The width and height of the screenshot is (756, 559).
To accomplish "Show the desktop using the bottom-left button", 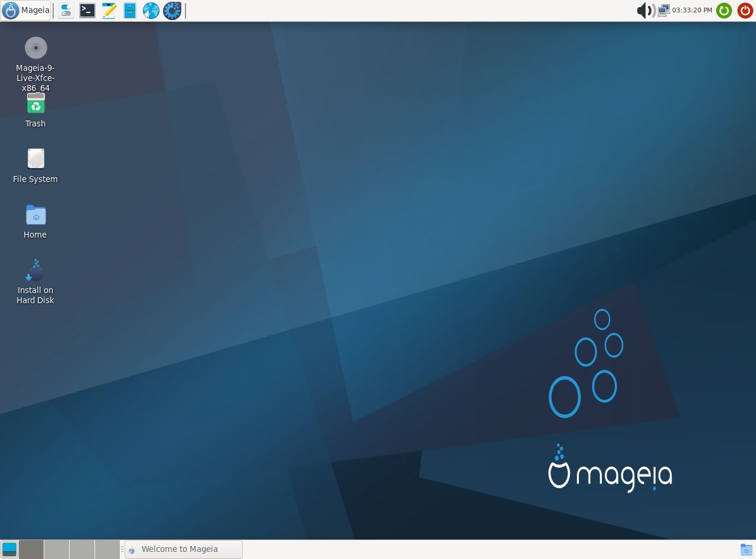I will 9,549.
